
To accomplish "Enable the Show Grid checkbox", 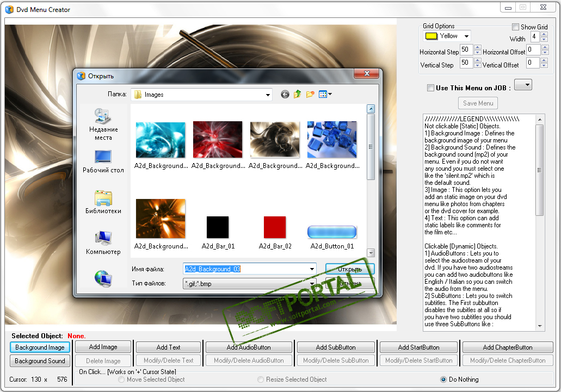I will point(515,27).
